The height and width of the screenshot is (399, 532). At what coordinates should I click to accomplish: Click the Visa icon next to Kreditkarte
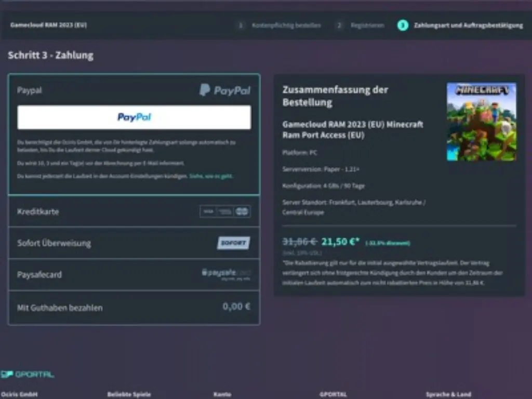coord(208,211)
